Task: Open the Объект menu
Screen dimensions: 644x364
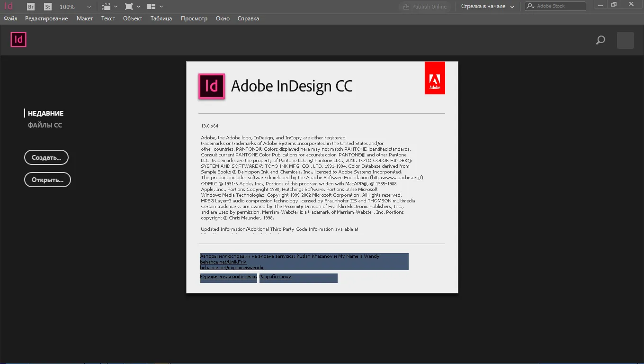Action: (133, 18)
